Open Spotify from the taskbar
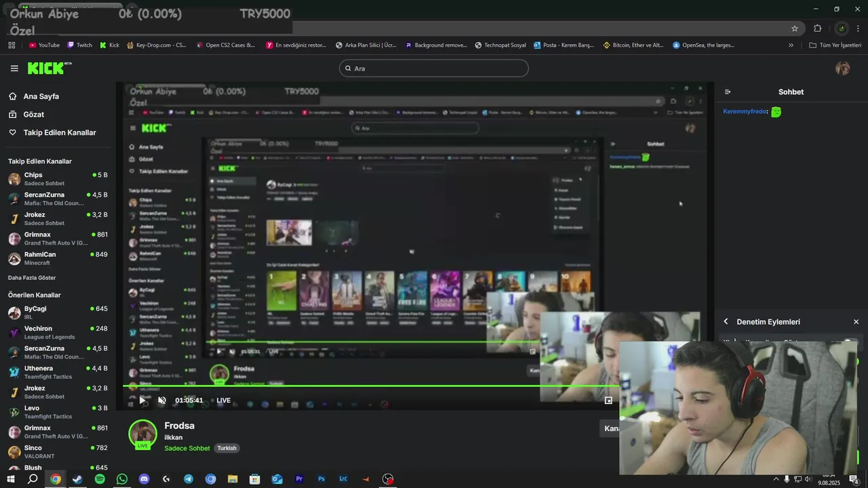Image resolution: width=868 pixels, height=488 pixels. point(100,479)
